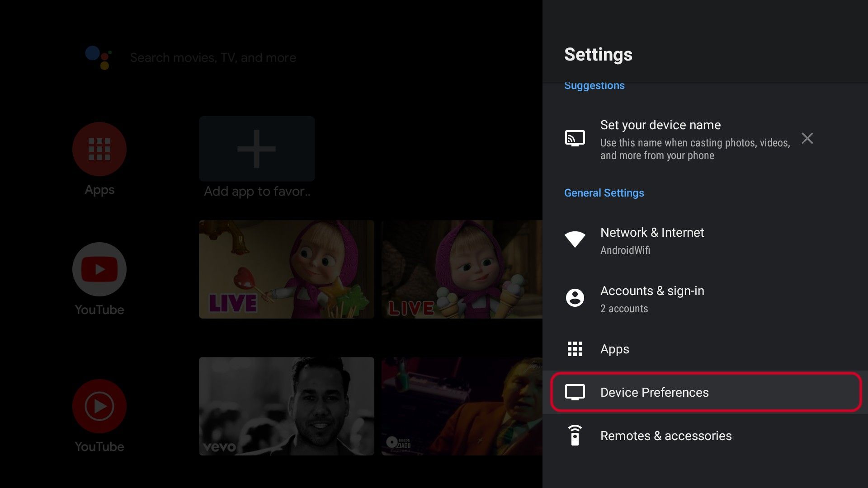Click the Cast icon next to Set device name
The image size is (868, 488).
point(575,138)
